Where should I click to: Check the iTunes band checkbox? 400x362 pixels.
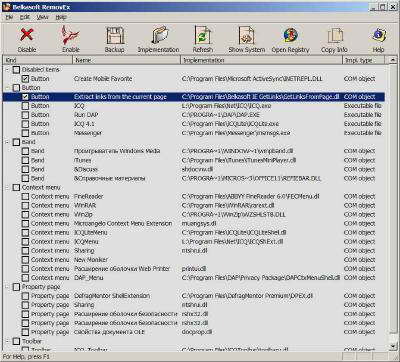(25, 160)
